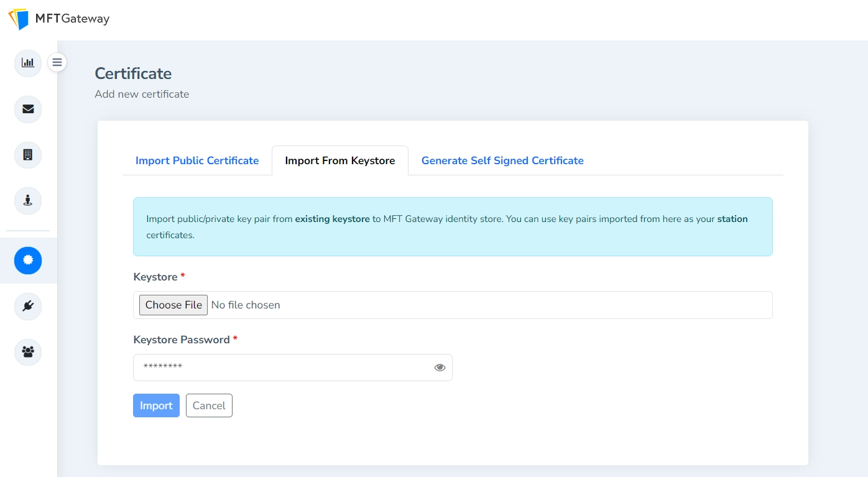Open the Team members group icon
868x477 pixels.
click(27, 352)
